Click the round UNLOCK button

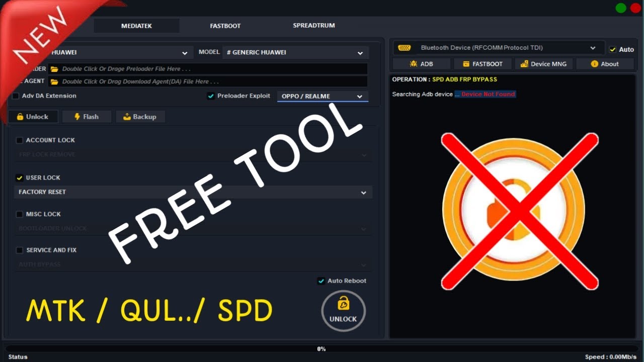(343, 311)
